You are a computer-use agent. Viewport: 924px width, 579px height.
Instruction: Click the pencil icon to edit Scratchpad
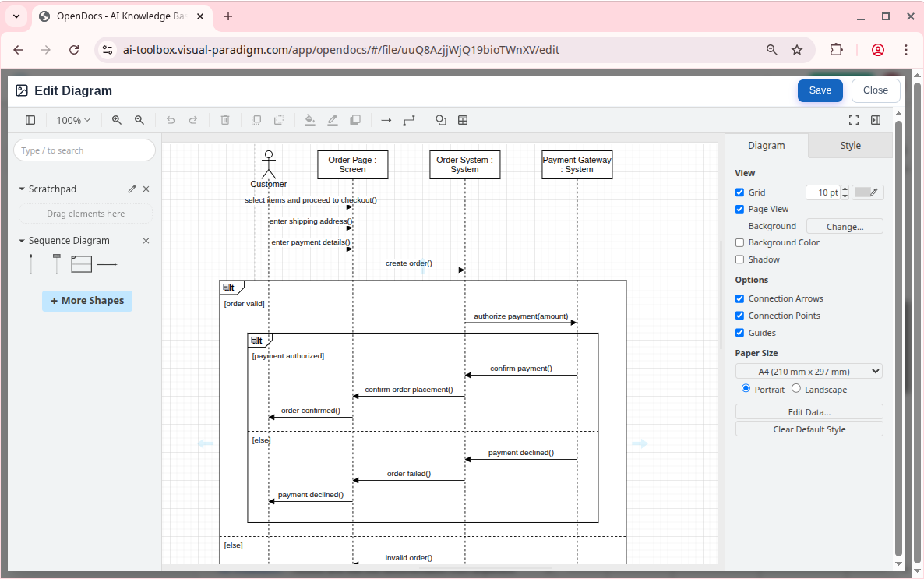point(132,189)
